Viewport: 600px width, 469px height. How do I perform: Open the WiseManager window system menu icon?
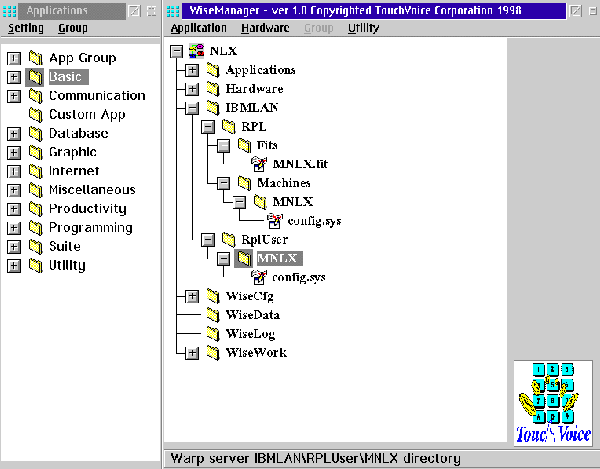click(x=173, y=11)
